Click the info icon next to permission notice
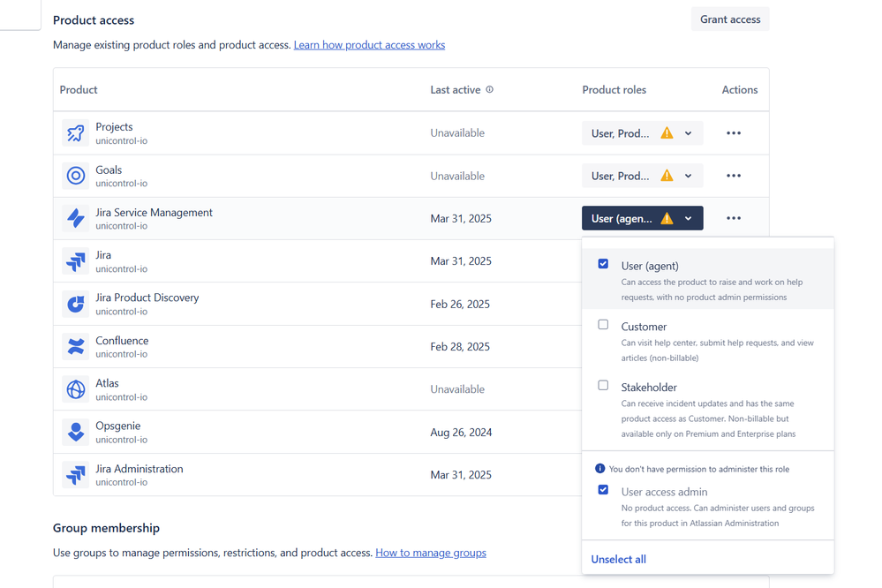Screen dimensions: 882x588 pyautogui.click(x=599, y=469)
